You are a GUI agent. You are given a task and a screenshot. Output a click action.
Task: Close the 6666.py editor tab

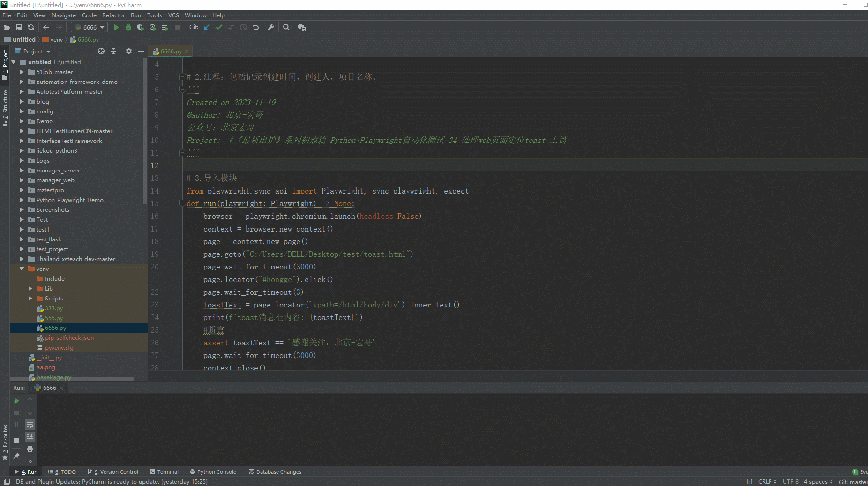(187, 52)
